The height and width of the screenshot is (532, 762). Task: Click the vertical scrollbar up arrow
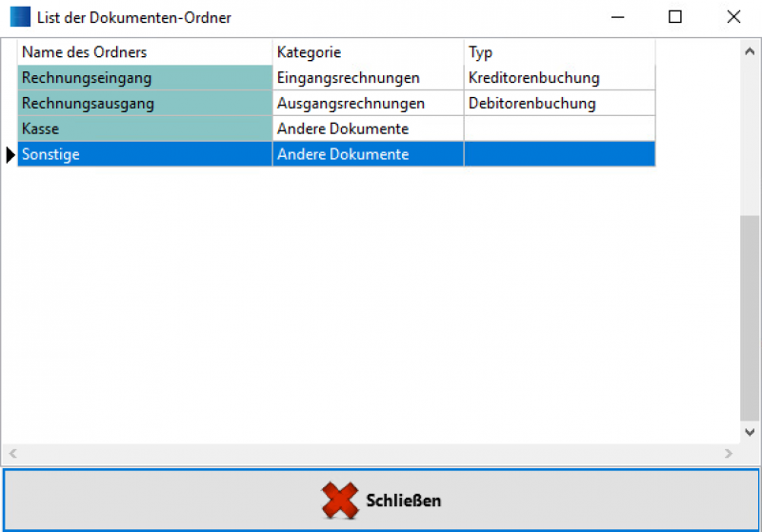pyautogui.click(x=750, y=50)
